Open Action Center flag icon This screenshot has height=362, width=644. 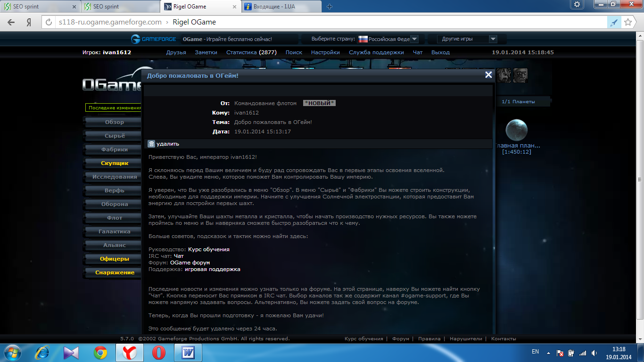[x=560, y=353]
